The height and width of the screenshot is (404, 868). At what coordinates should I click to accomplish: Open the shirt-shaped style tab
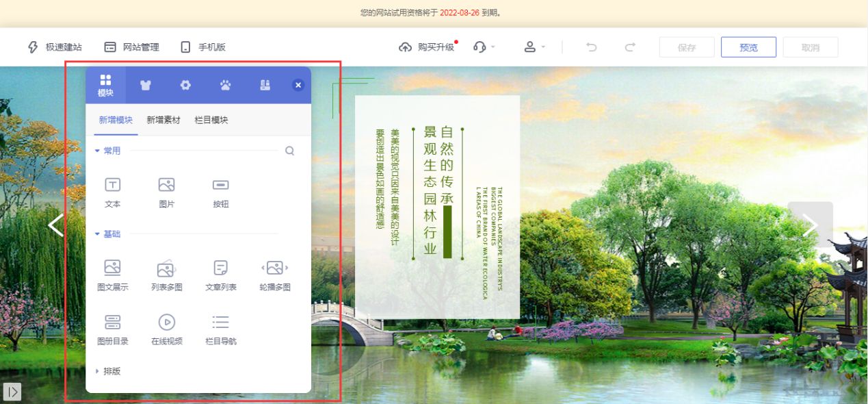[x=145, y=85]
